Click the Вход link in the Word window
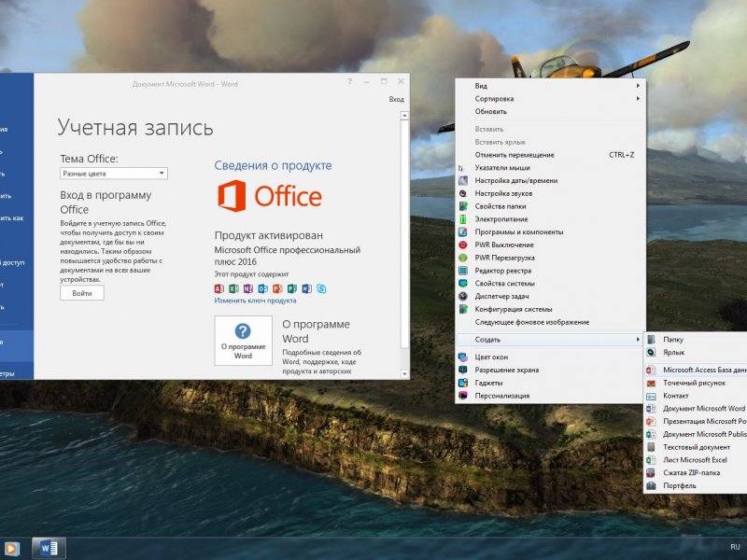Screen dimensions: 747x560 [x=396, y=99]
